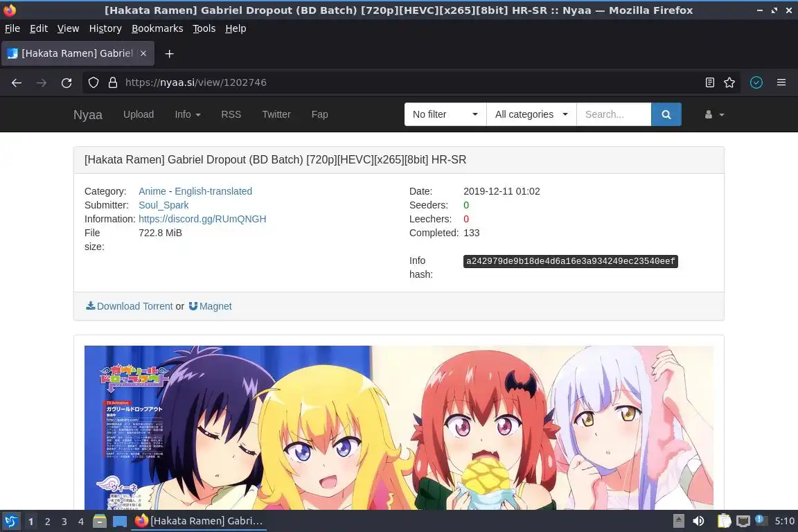This screenshot has width=798, height=532.
Task: View site security padlock info
Action: 113,82
